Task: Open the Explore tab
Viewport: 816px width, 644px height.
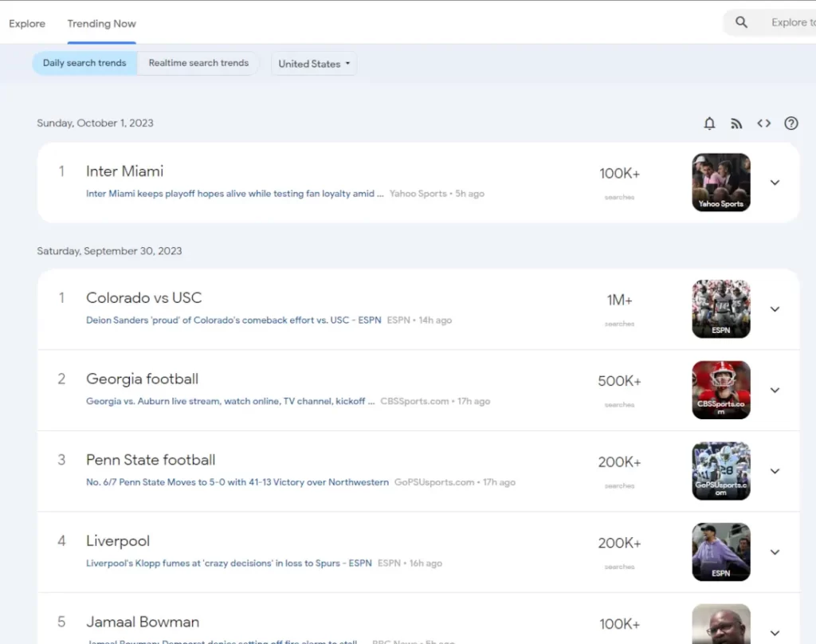Action: (27, 23)
